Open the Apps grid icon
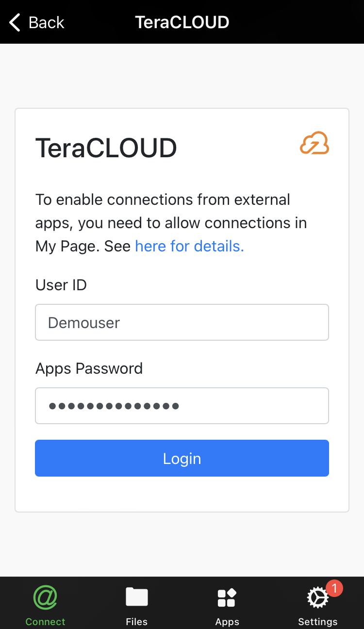 [227, 597]
